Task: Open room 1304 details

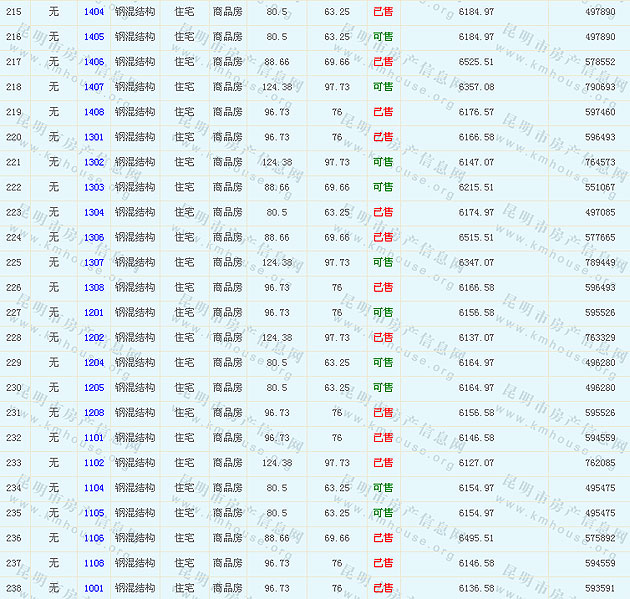Action: tap(93, 212)
